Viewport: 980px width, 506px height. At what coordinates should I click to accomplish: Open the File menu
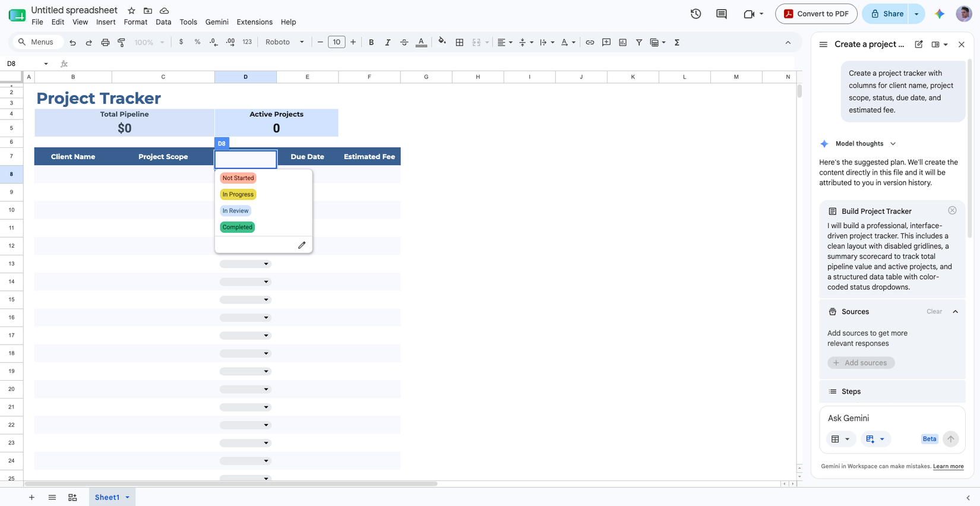pos(37,22)
